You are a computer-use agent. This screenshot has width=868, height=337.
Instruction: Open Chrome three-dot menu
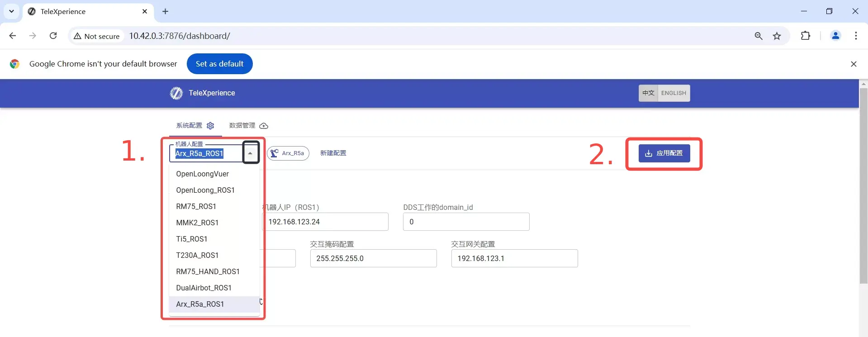click(855, 36)
